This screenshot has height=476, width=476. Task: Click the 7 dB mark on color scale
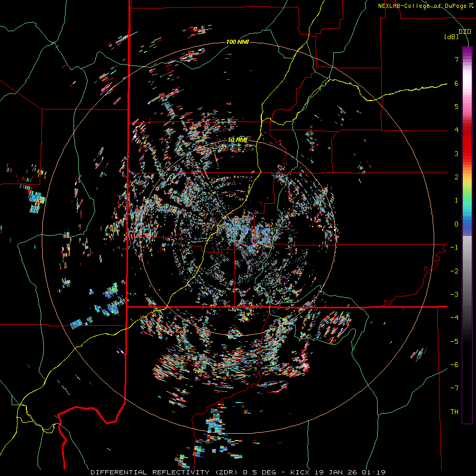click(456, 59)
